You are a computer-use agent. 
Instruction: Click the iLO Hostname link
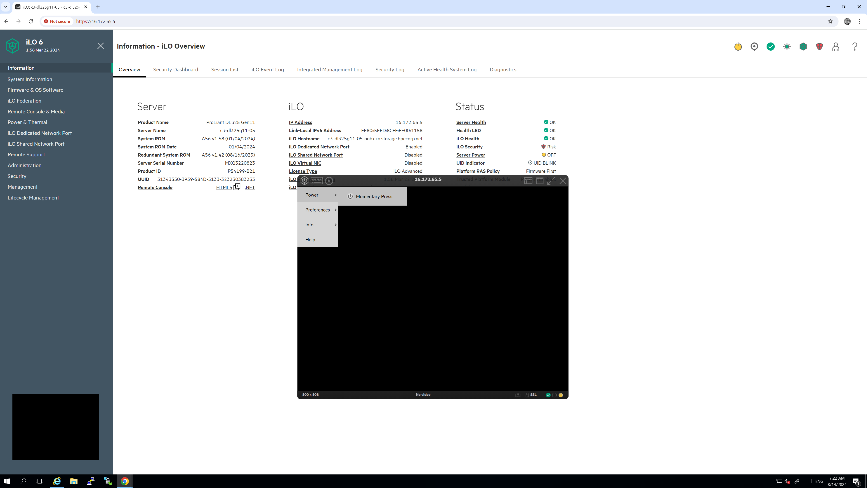pyautogui.click(x=304, y=139)
